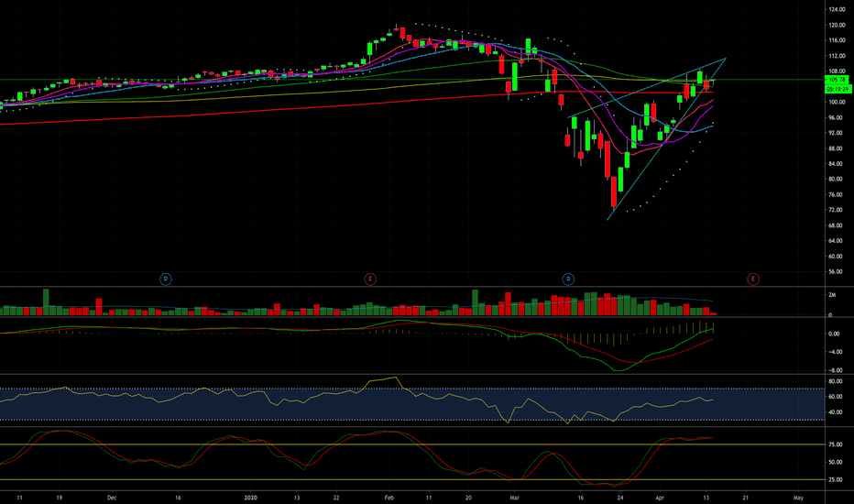The height and width of the screenshot is (504, 854).
Task: Select the 116.00 price axis label
Action: point(837,40)
